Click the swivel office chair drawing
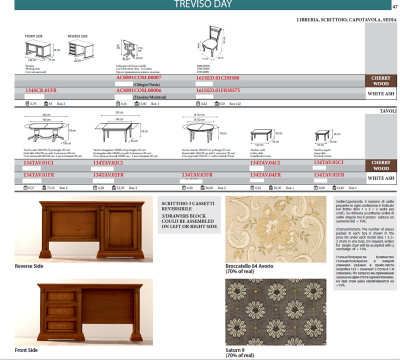The width and height of the screenshot is (400, 360). pyautogui.click(x=129, y=50)
